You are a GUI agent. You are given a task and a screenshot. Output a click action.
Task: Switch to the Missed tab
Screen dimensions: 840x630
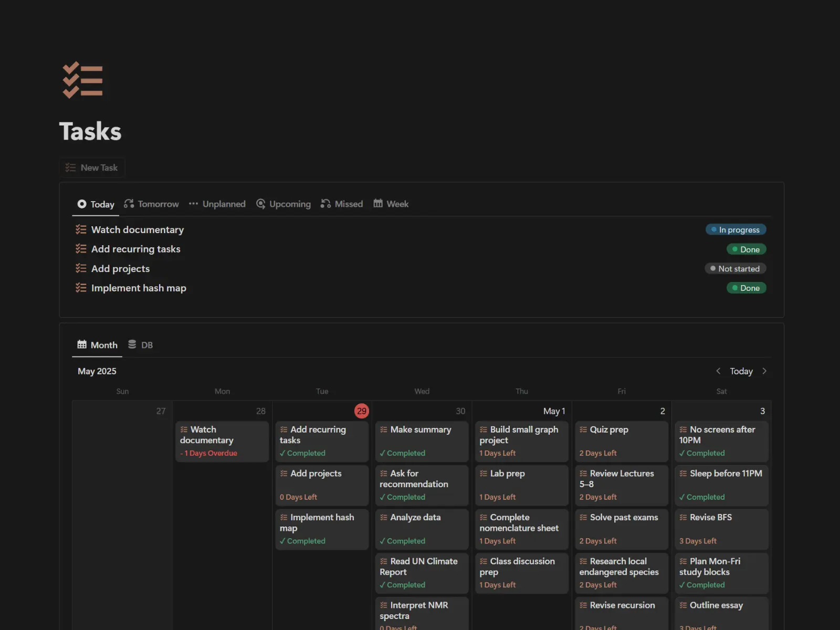[342, 204]
